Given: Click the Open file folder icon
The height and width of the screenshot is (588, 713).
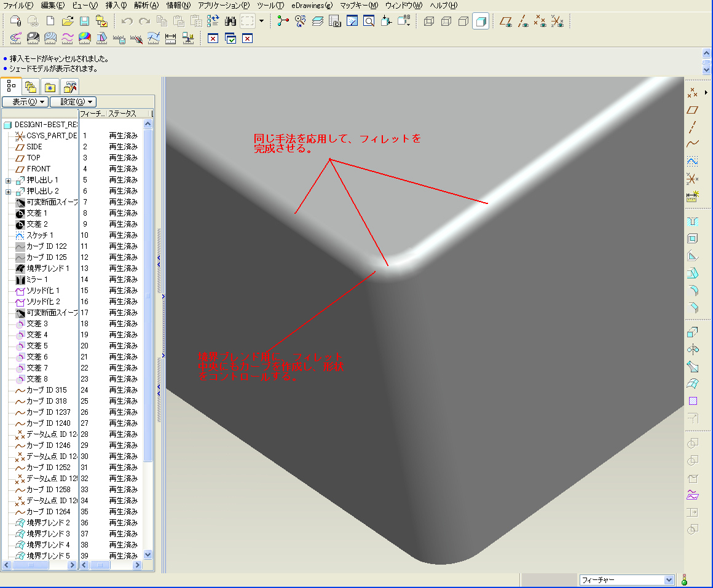Looking at the screenshot, I should click(x=68, y=22).
